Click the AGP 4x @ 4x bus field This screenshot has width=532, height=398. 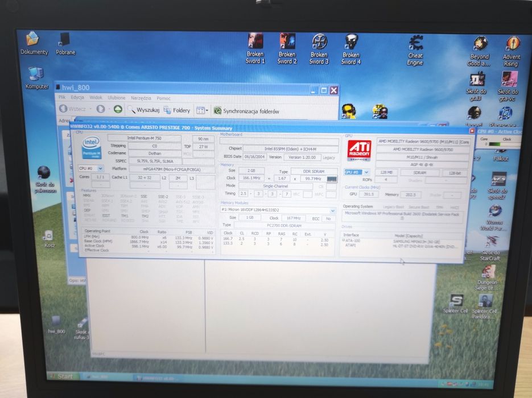pos(422,165)
